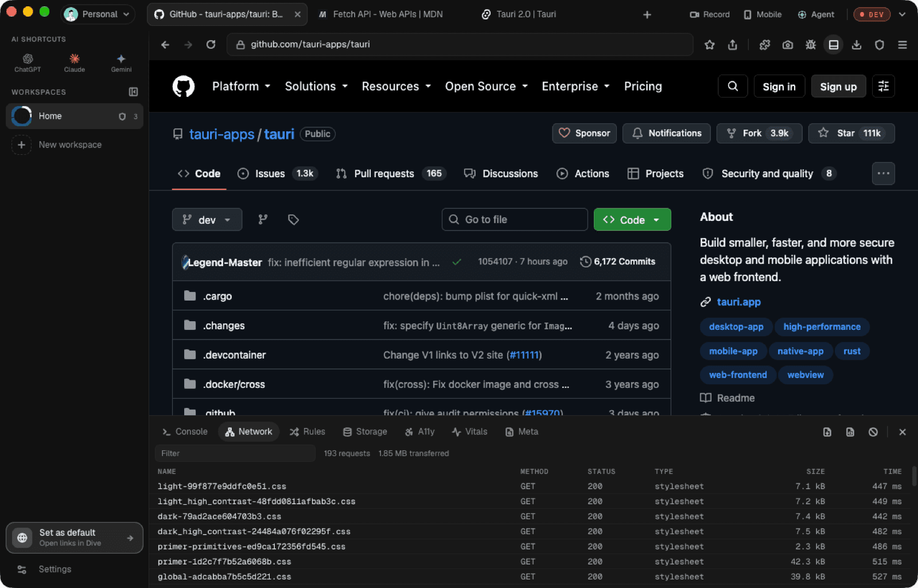This screenshot has width=918, height=588.
Task: Open the extensions puzzle icon
Action: tap(765, 45)
